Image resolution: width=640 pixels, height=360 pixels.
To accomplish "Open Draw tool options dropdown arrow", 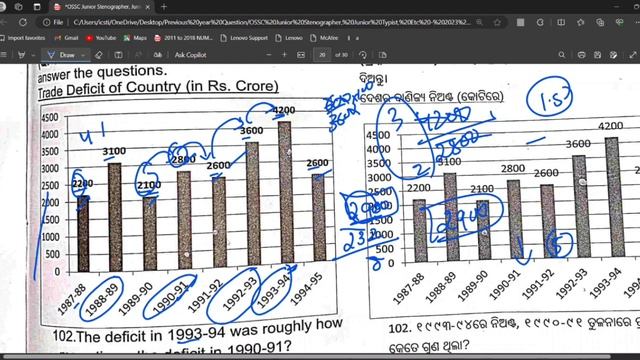I will [x=83, y=55].
